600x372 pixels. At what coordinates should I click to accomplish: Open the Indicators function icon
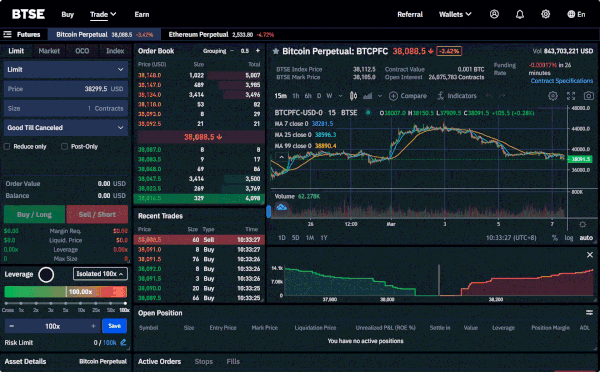point(440,96)
